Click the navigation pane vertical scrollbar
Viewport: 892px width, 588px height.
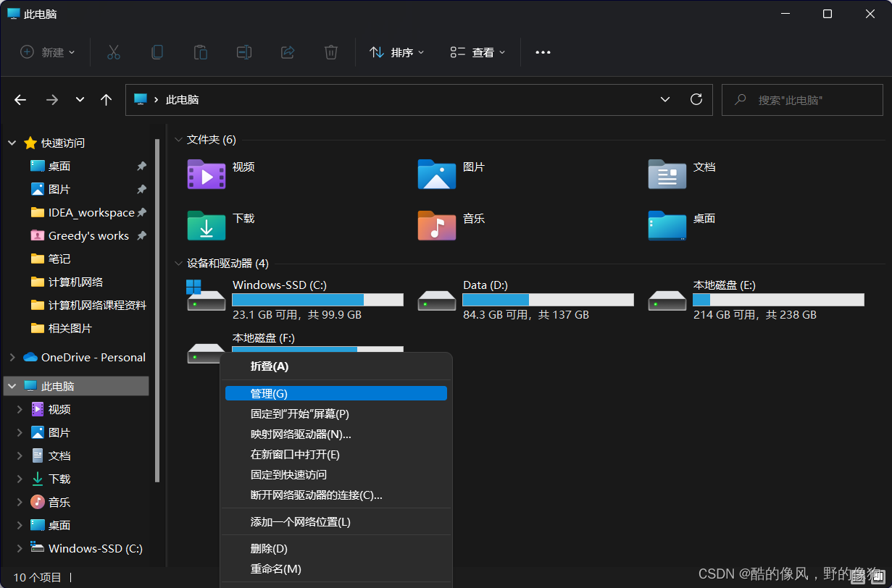157,311
